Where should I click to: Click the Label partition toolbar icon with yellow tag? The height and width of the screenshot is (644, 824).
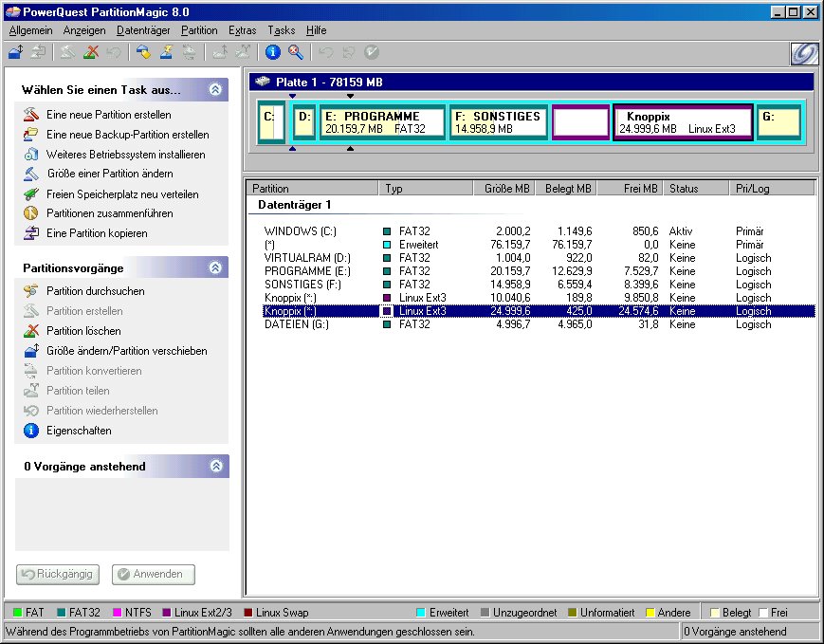[x=143, y=52]
